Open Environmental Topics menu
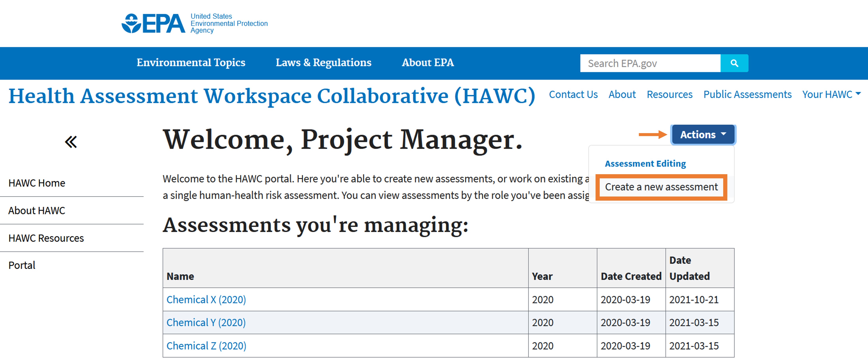The height and width of the screenshot is (363, 868). (191, 63)
